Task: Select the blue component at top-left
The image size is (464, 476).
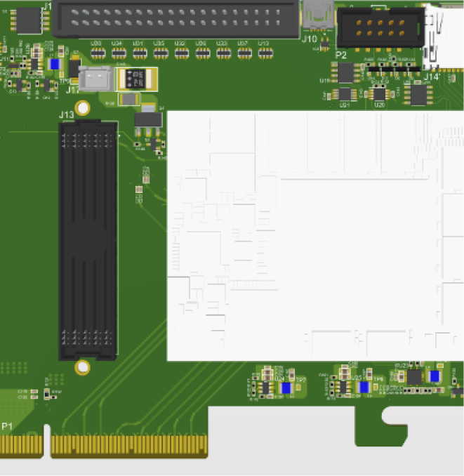Action: [55, 63]
